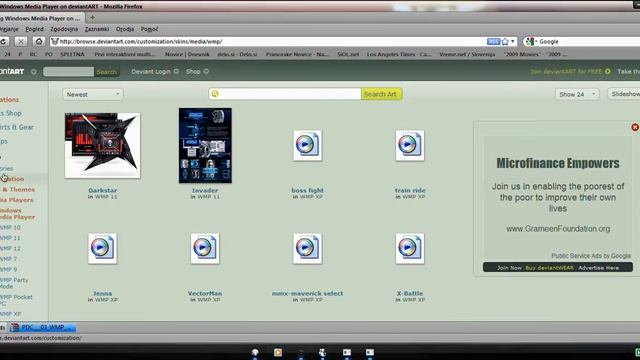Click the Google search engine icon
Screen dimensions: 640x360
pyautogui.click(x=530, y=42)
